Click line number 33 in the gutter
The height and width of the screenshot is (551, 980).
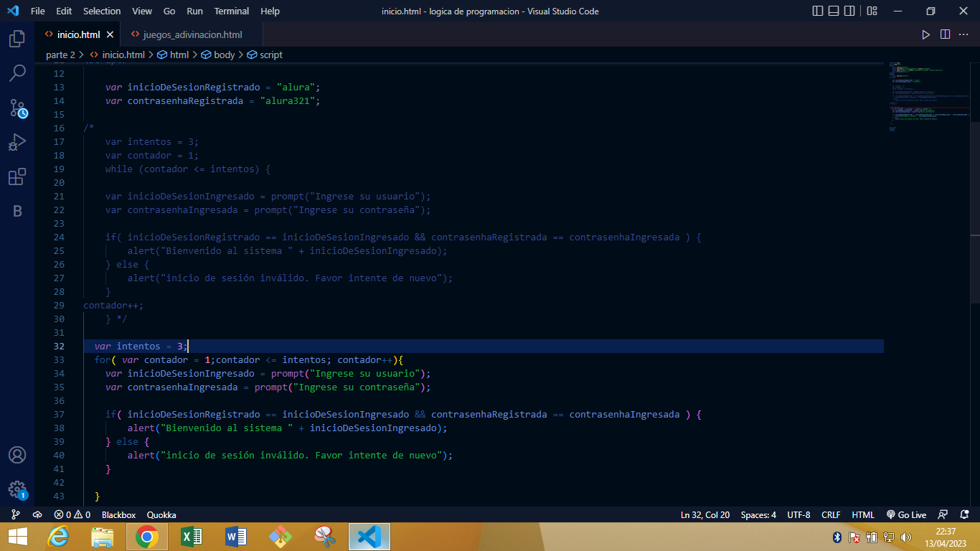[59, 359]
